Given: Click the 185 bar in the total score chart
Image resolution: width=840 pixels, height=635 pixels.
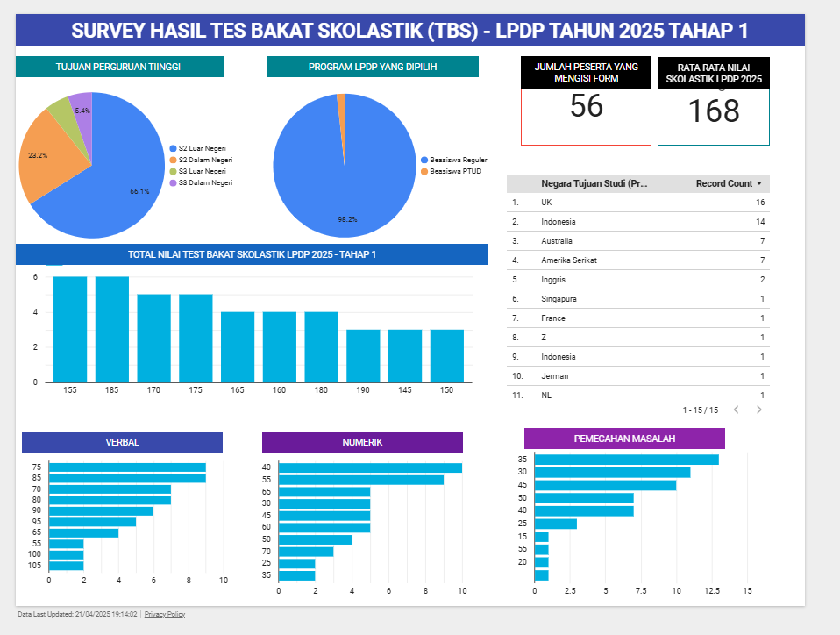Looking at the screenshot, I should [x=112, y=330].
